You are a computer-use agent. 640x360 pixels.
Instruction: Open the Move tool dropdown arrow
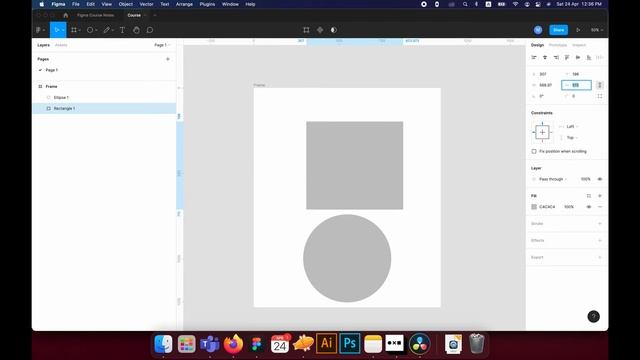63,30
